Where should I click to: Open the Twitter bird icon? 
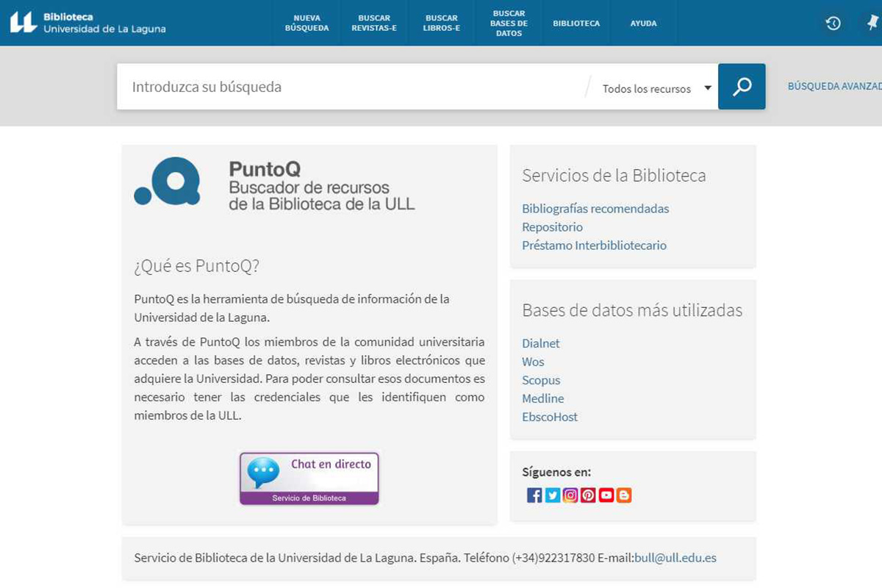(x=553, y=495)
